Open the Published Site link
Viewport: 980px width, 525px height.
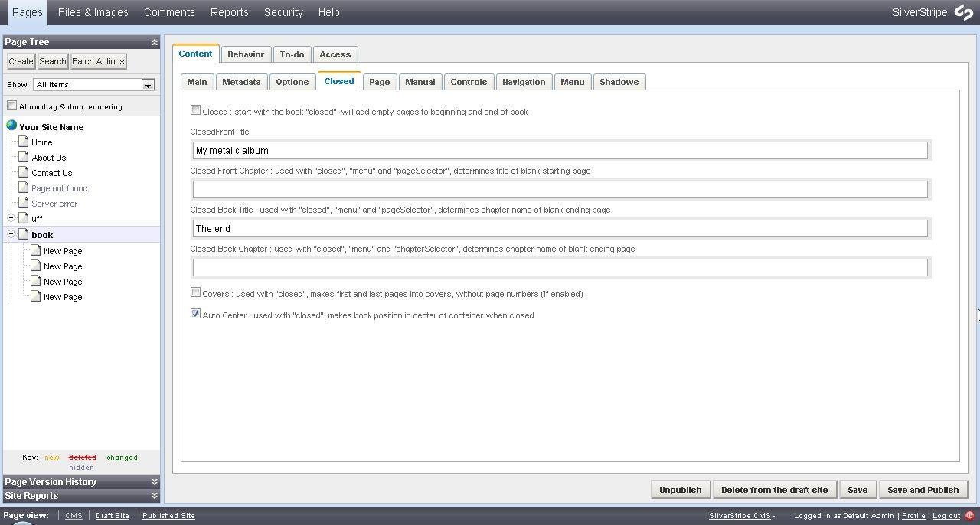pos(168,515)
